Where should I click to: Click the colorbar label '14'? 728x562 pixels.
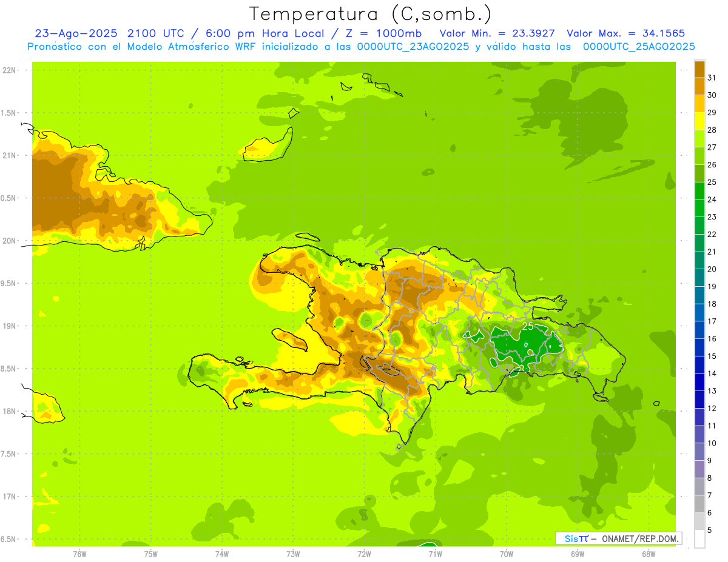click(x=712, y=373)
